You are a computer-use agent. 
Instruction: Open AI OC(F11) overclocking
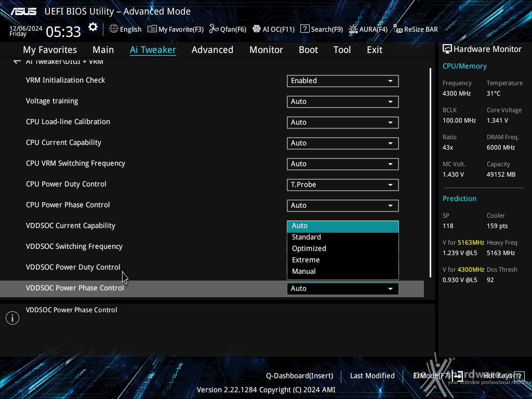(x=273, y=29)
